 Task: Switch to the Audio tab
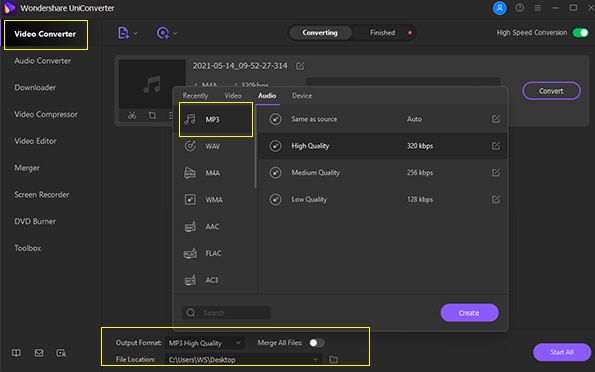point(267,96)
